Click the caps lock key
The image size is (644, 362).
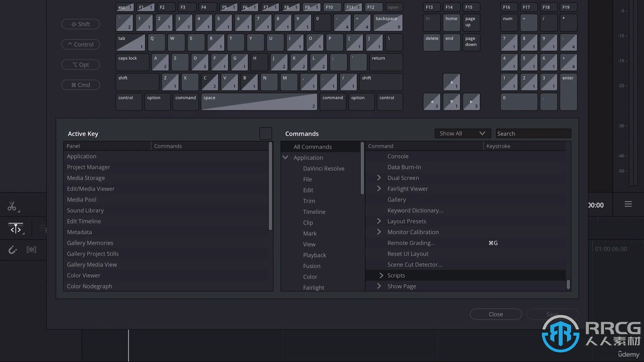pyautogui.click(x=132, y=62)
